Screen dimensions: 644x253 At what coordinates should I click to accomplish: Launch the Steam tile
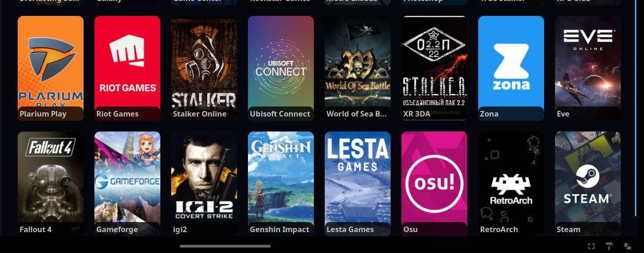(x=588, y=184)
